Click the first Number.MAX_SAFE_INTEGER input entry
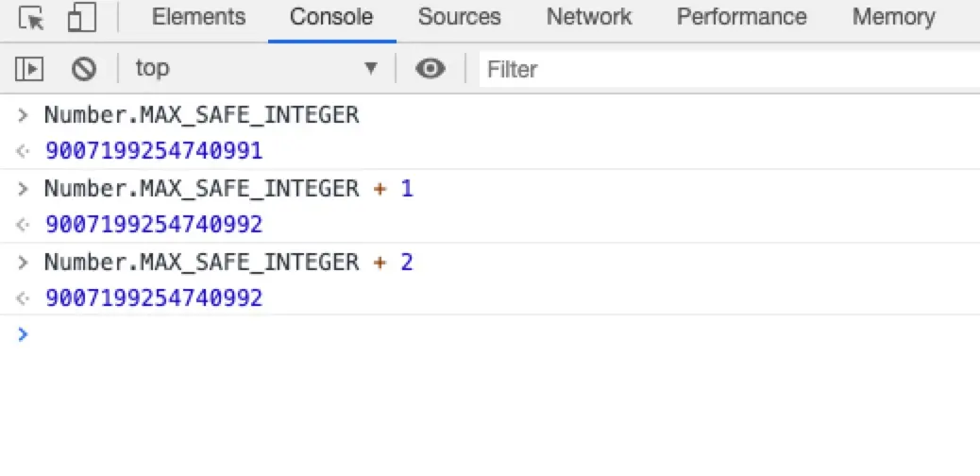The width and height of the screenshot is (980, 476). pos(201,115)
